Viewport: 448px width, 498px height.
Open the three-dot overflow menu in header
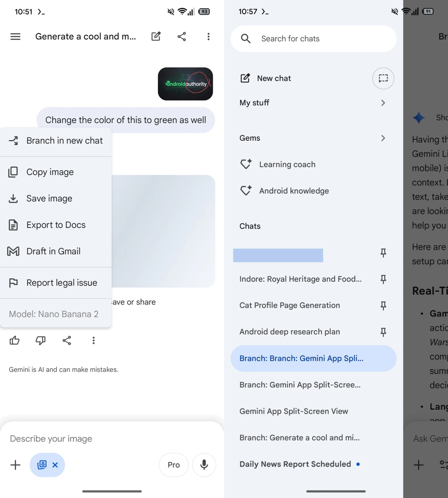[208, 36]
